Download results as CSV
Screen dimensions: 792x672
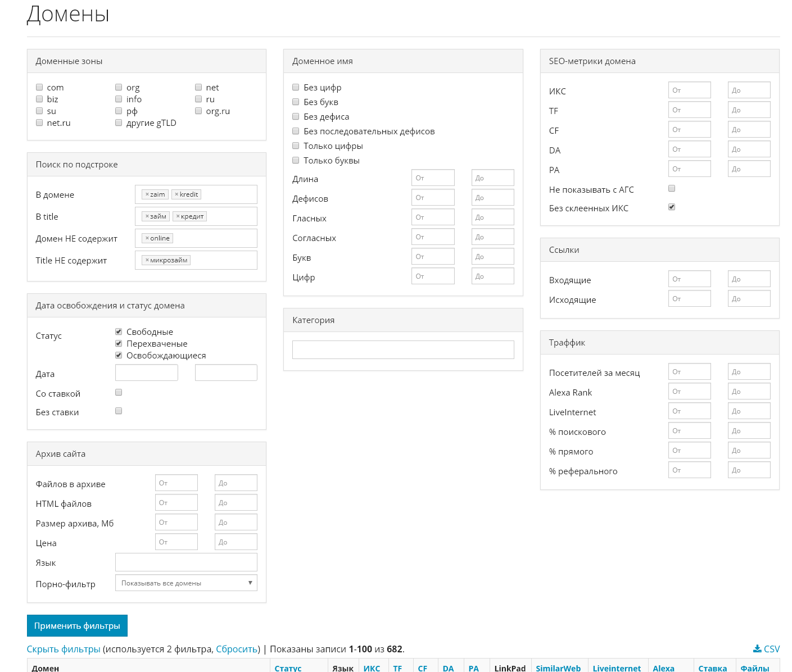click(x=766, y=649)
